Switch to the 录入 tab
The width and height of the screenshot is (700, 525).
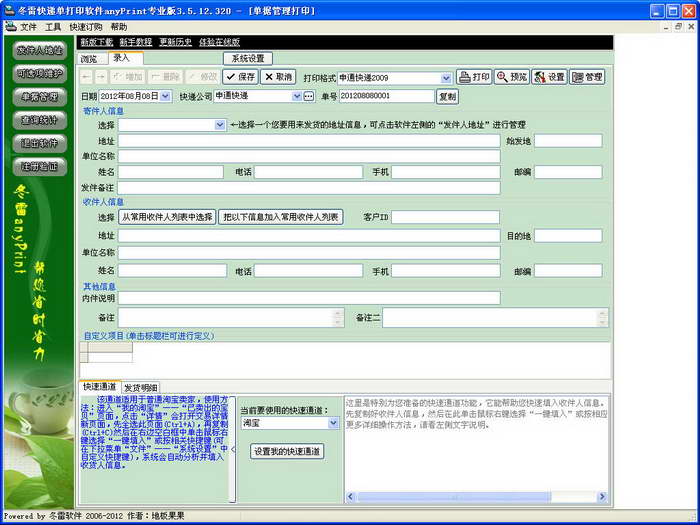[x=125, y=58]
